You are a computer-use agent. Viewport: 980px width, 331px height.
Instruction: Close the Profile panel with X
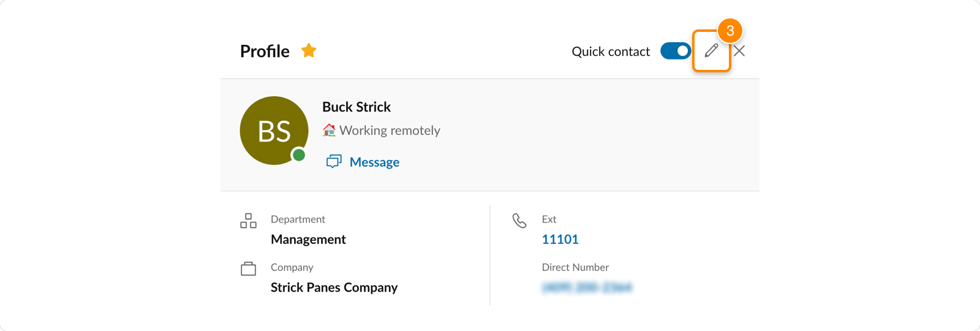[x=739, y=51]
